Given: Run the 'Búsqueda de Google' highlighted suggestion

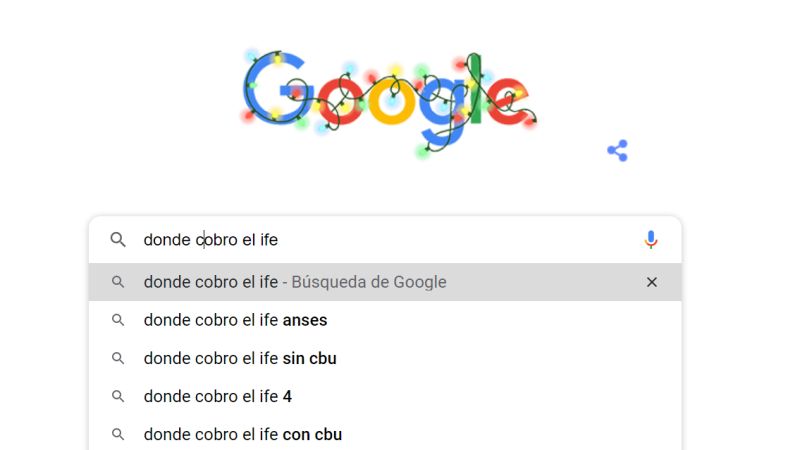Looking at the screenshot, I should [x=295, y=282].
